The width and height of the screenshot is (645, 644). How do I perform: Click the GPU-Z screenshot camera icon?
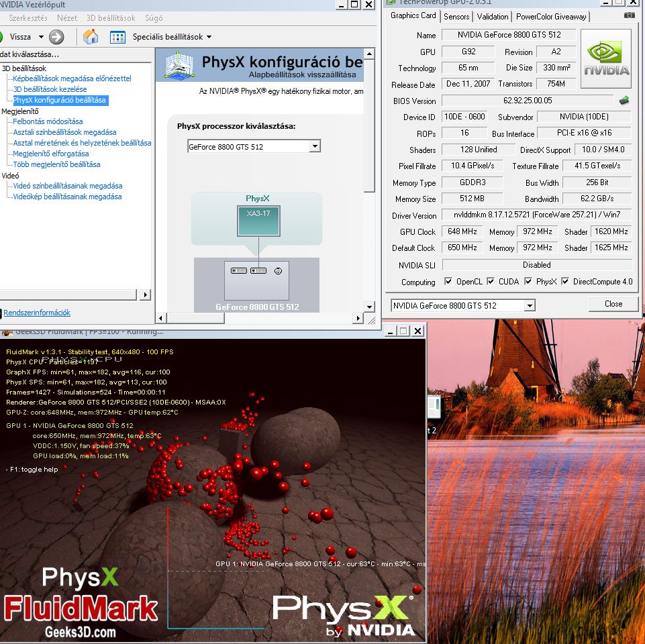coord(630,15)
